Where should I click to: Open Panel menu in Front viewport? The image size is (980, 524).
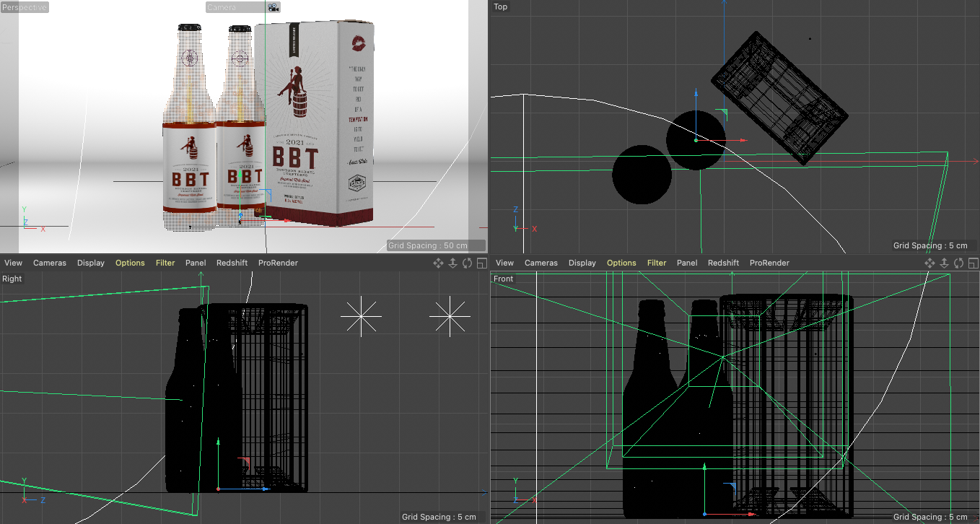(x=687, y=263)
